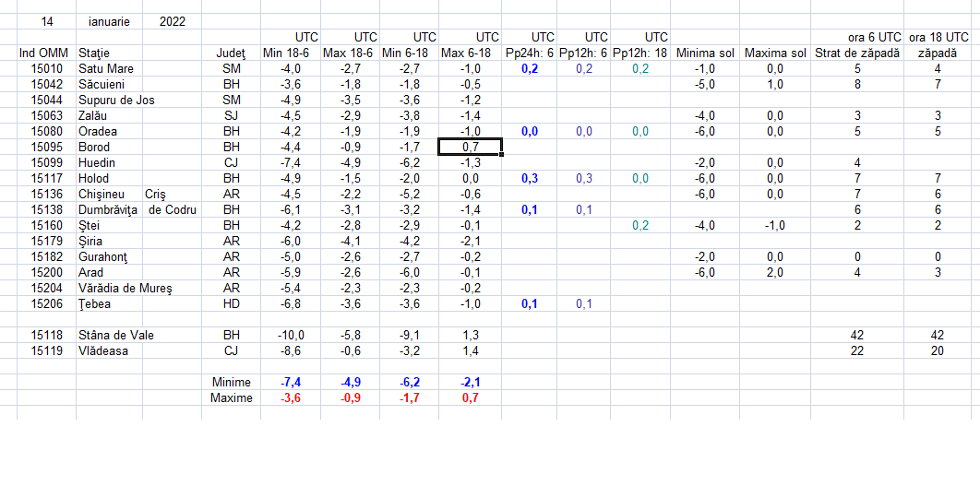This screenshot has width=980, height=498.
Task: Select the red summary value -0,9
Action: coord(350,398)
